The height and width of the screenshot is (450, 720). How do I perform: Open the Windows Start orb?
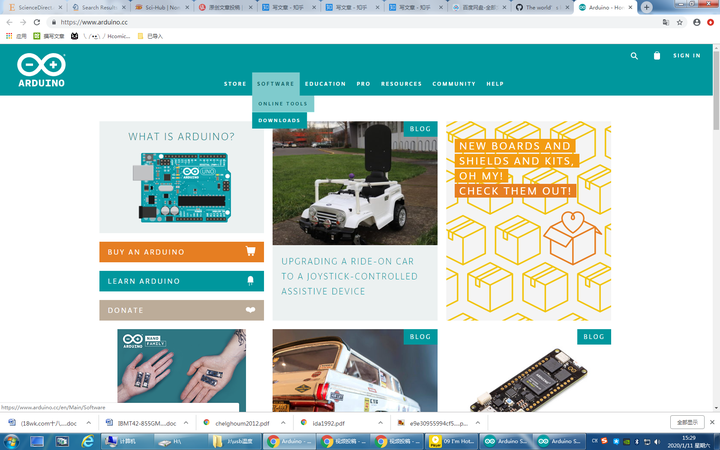coord(11,441)
